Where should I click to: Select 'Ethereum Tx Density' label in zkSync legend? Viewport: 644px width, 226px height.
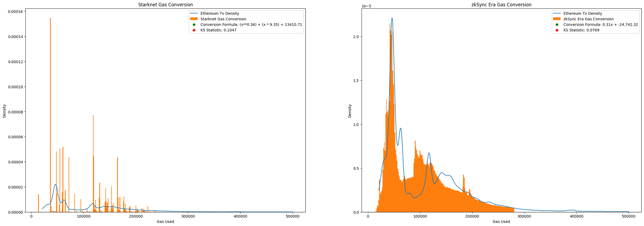pos(582,14)
